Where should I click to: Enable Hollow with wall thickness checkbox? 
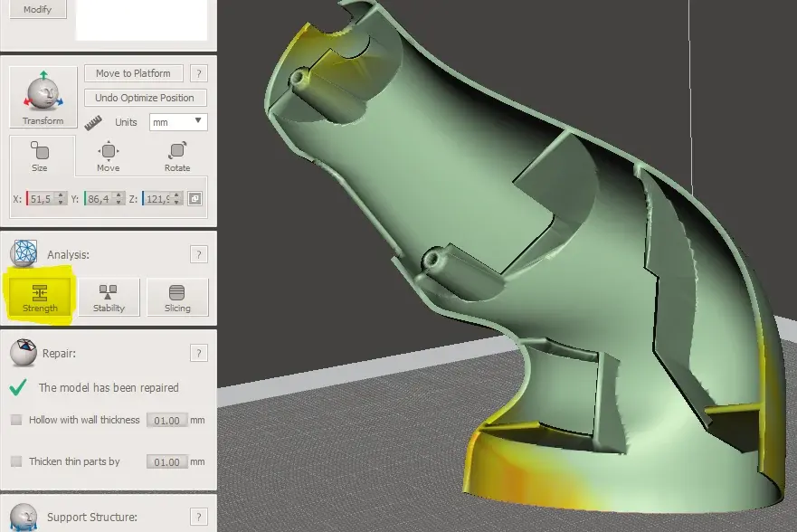(16, 420)
